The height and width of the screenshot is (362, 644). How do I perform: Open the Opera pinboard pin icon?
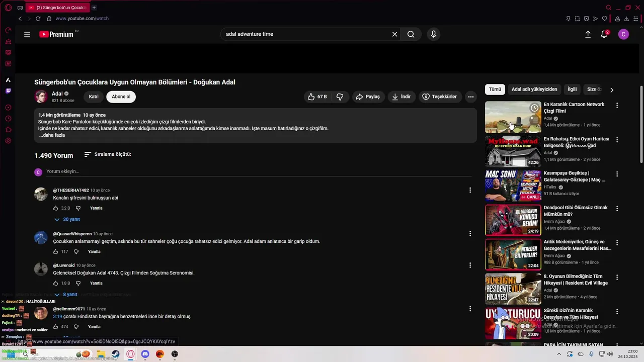568,19
